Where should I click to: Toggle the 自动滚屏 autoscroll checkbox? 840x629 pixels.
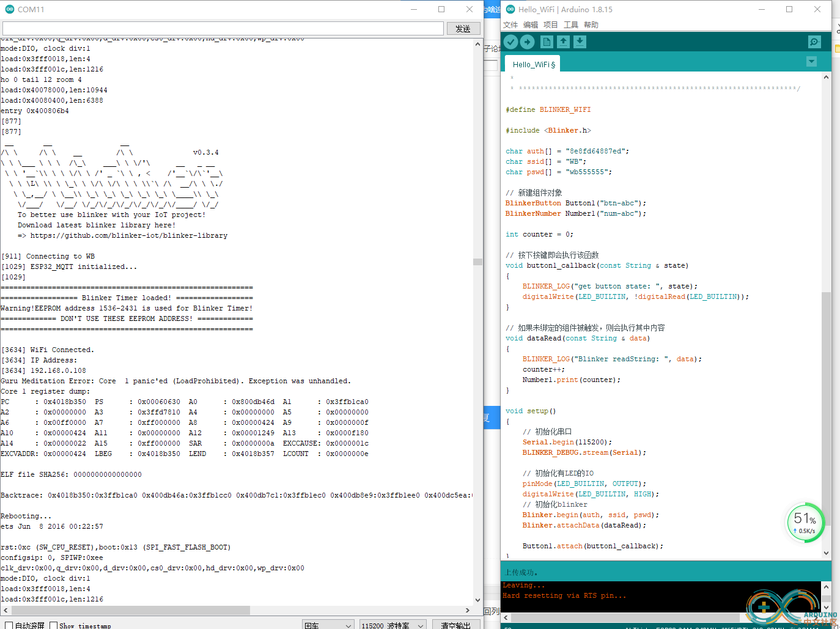pos(9,625)
